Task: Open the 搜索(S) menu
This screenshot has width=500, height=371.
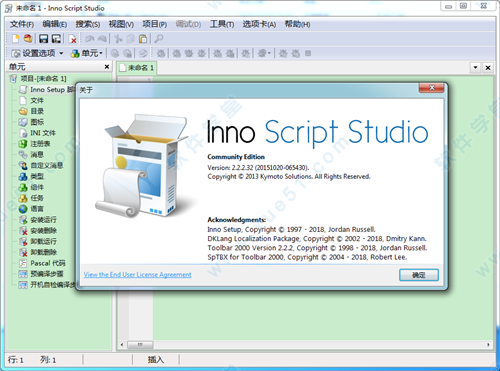Action: pos(88,24)
